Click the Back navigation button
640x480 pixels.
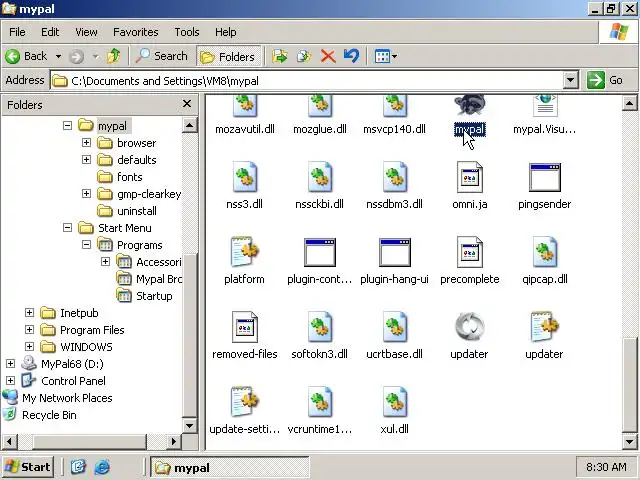click(27, 56)
